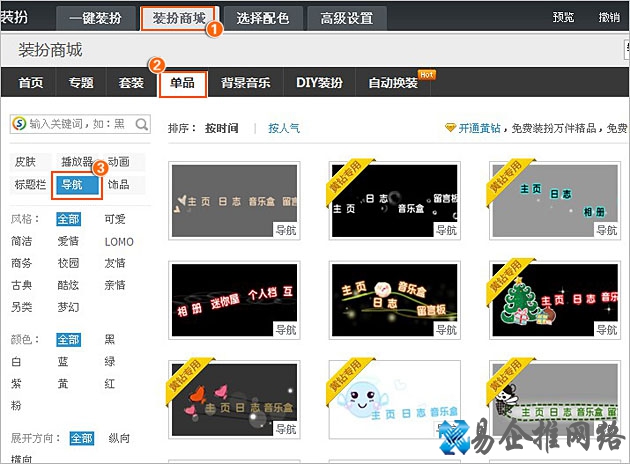This screenshot has width=630, height=464.
Task: Open bee dotted green navigation thumbnail
Action: pyautogui.click(x=555, y=400)
